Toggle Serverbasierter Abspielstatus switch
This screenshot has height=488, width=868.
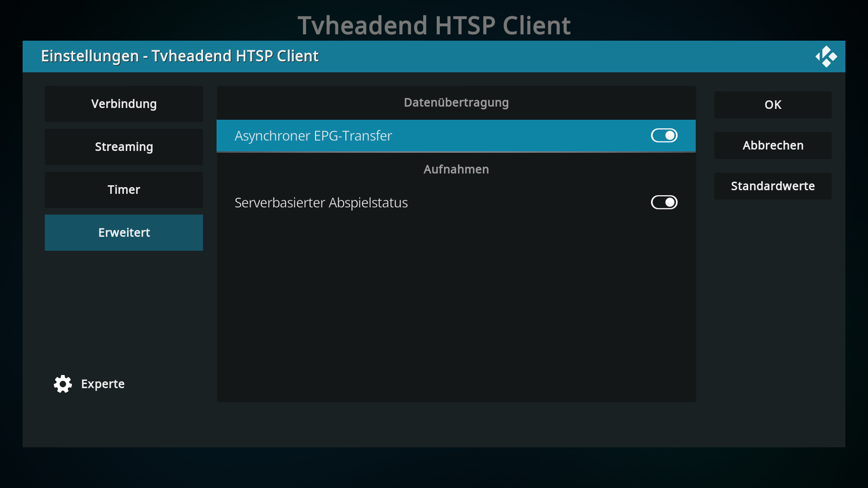point(664,202)
